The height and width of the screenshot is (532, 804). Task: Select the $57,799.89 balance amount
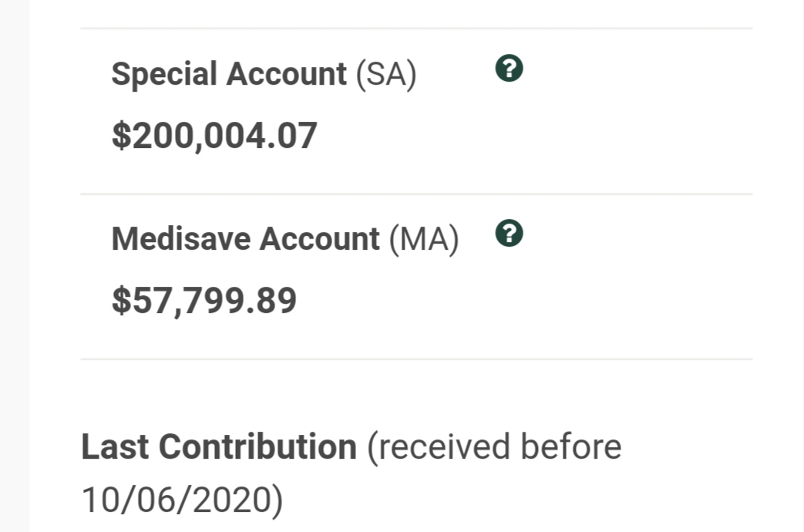(204, 300)
